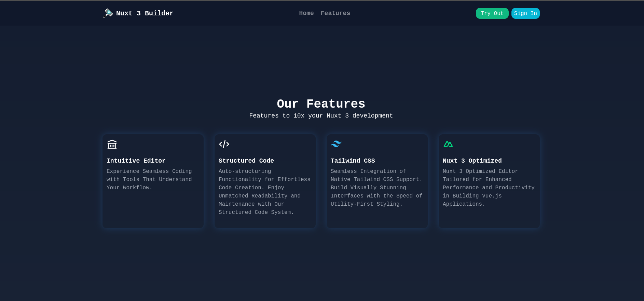Click the building icon in Intuitive Editor card
The width and height of the screenshot is (644, 301).
[x=112, y=144]
